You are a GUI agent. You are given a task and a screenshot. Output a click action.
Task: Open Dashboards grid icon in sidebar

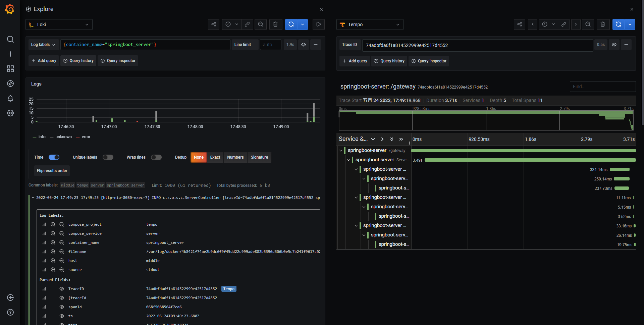pyautogui.click(x=10, y=69)
